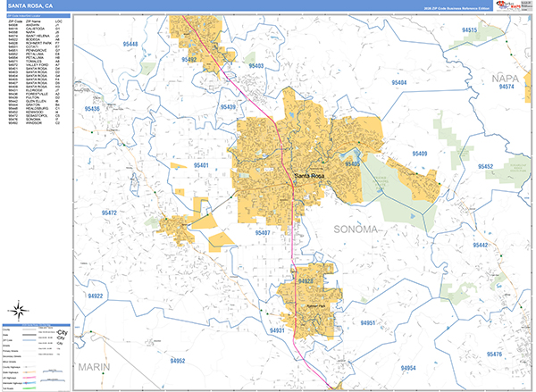The height and width of the screenshot is (392, 536).
Task: Click the 95403 ZIP label on the map
Action: click(x=256, y=66)
